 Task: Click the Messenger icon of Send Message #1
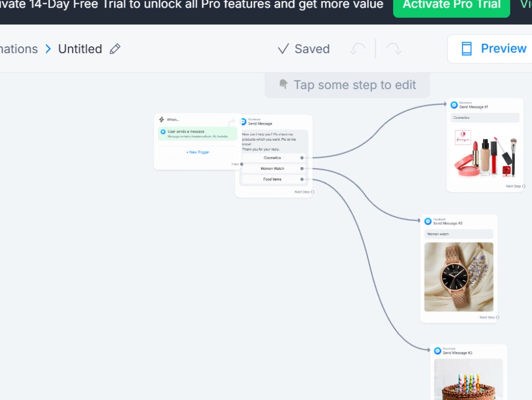[x=454, y=105]
